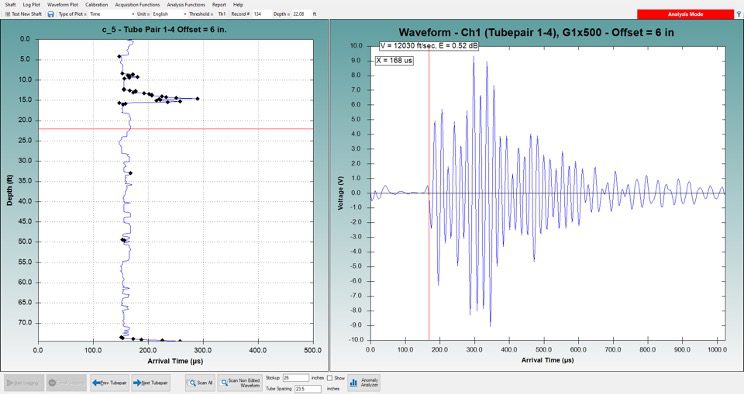This screenshot has width=744, height=394.
Task: Open the Help menu
Action: (x=238, y=4)
